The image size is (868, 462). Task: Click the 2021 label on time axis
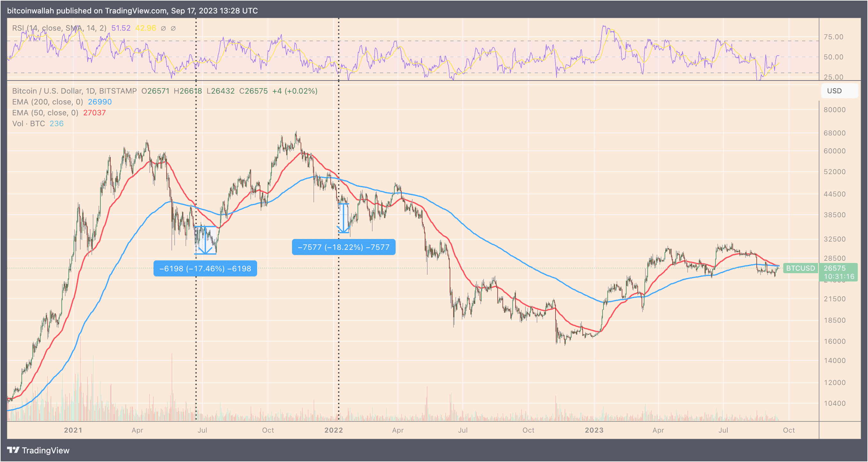pos(73,430)
